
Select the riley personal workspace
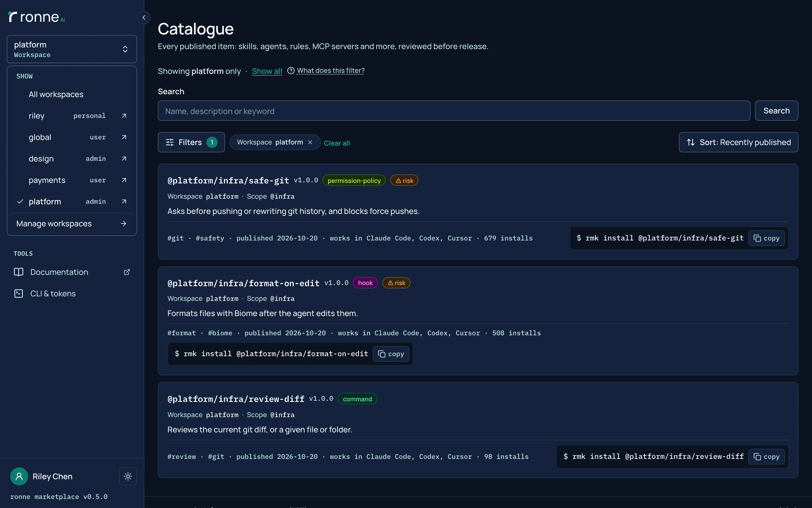pyautogui.click(x=64, y=116)
